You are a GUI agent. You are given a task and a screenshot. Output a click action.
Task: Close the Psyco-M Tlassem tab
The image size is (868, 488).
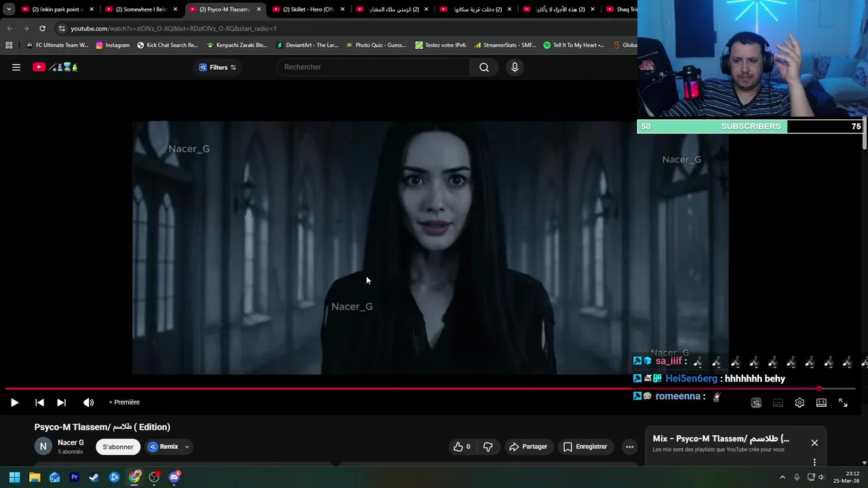[x=258, y=9]
